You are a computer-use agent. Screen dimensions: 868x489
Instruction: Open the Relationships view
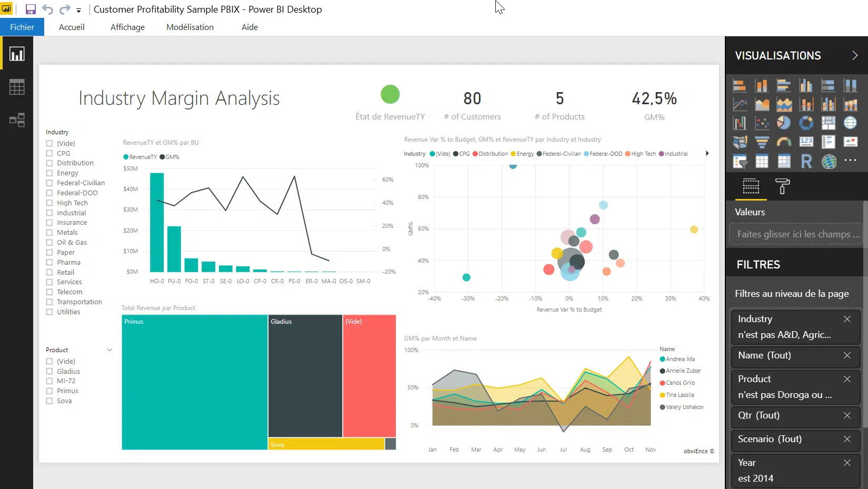point(16,120)
